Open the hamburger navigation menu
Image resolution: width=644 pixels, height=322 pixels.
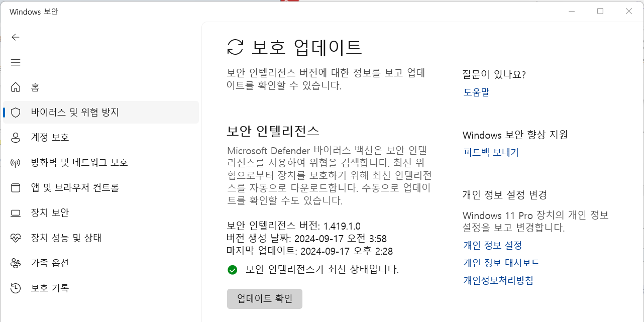point(16,62)
